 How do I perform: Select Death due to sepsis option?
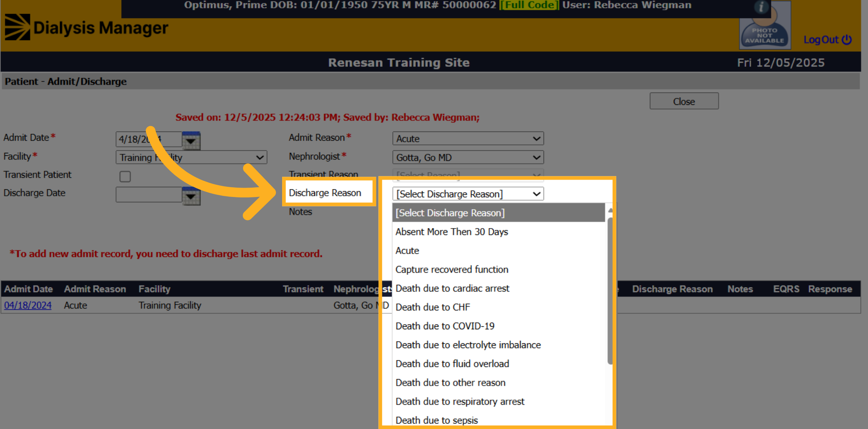(x=498, y=420)
